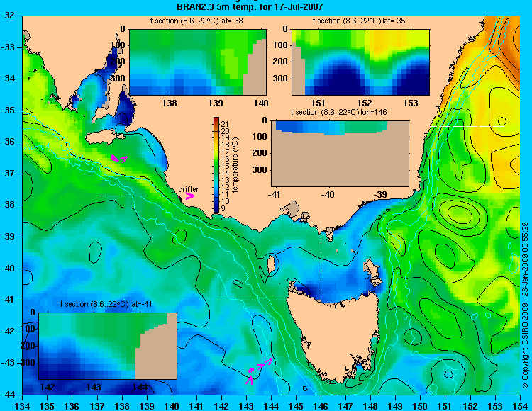Click the 154 longitude tick label
Image resolution: width=532 pixels, height=411 pixels.
520,406
